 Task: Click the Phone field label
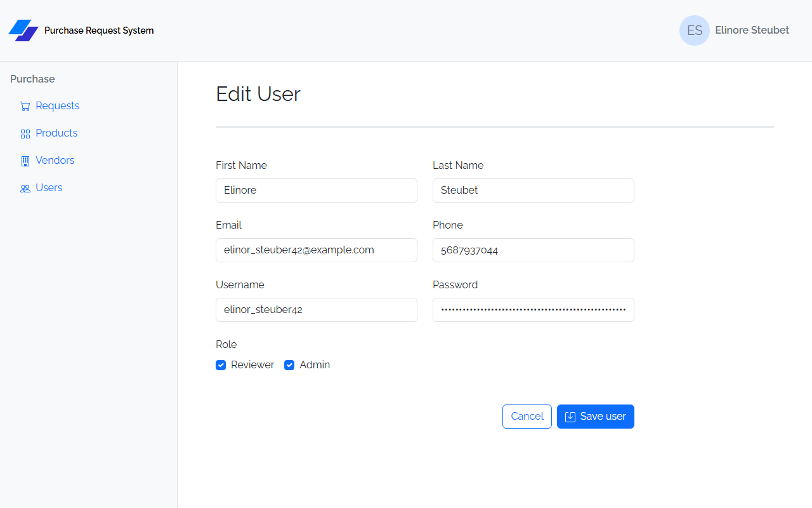click(448, 225)
